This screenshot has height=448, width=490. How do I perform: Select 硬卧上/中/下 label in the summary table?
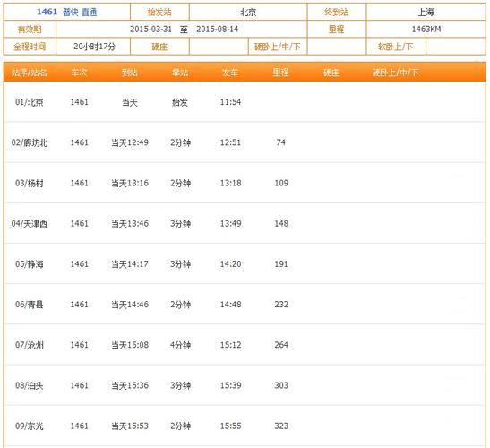tap(278, 47)
